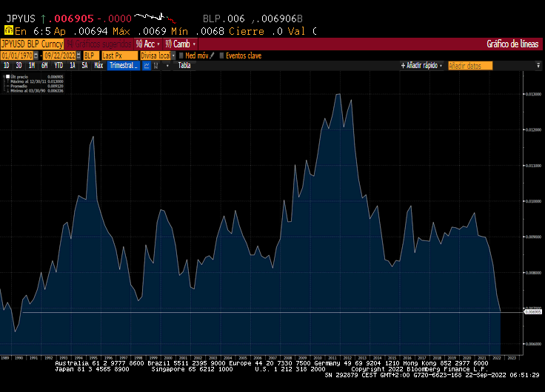Expand the Añadir rápido dropdown
This screenshot has width=545, height=392.
point(421,65)
